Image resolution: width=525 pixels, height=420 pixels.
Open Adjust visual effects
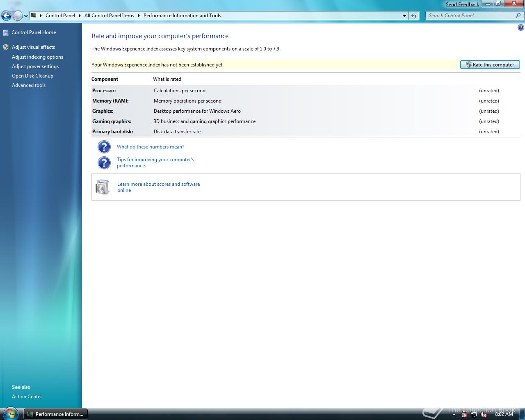(x=33, y=47)
